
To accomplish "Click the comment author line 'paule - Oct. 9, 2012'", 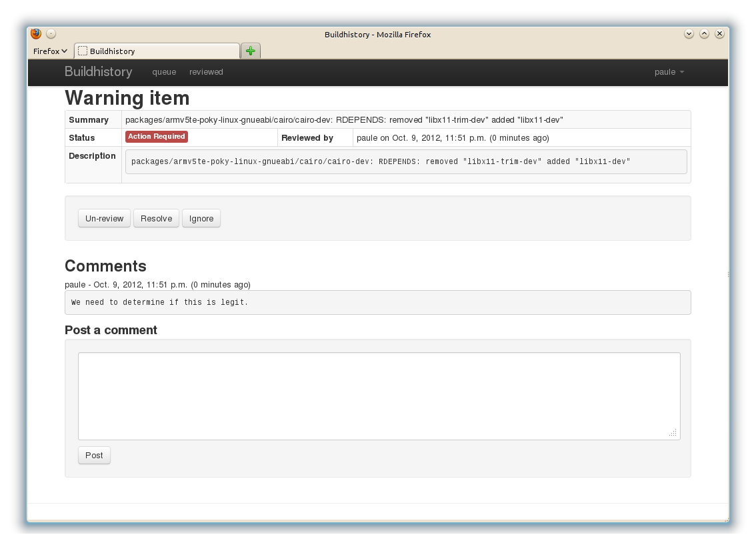I will [157, 285].
